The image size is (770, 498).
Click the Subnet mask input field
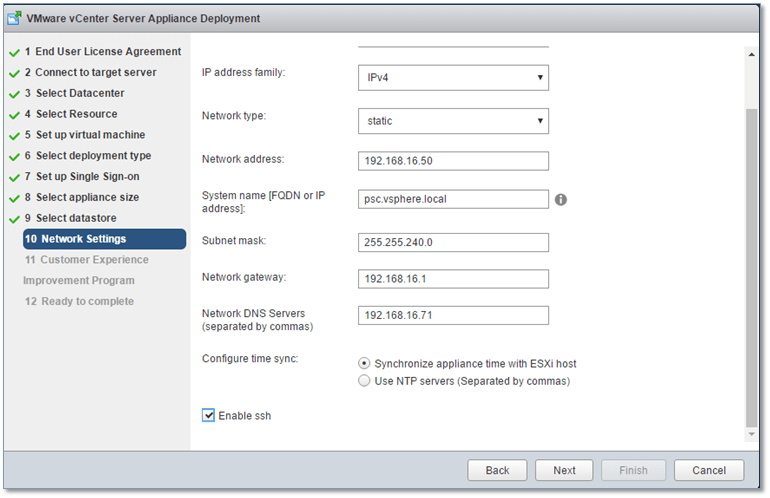pyautogui.click(x=453, y=242)
